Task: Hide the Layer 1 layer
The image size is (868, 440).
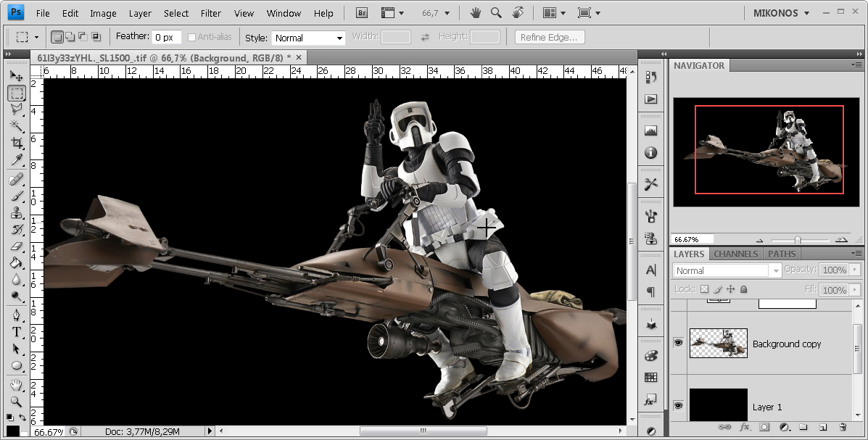Action: [x=679, y=406]
